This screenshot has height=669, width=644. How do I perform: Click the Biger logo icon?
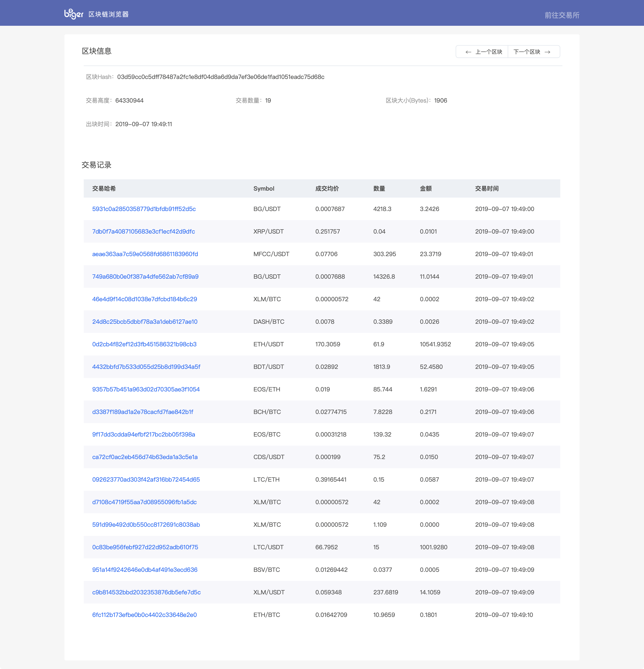coord(74,14)
